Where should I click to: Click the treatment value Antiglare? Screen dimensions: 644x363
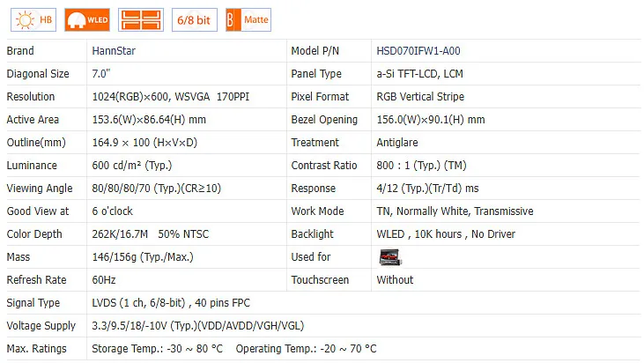(x=397, y=143)
